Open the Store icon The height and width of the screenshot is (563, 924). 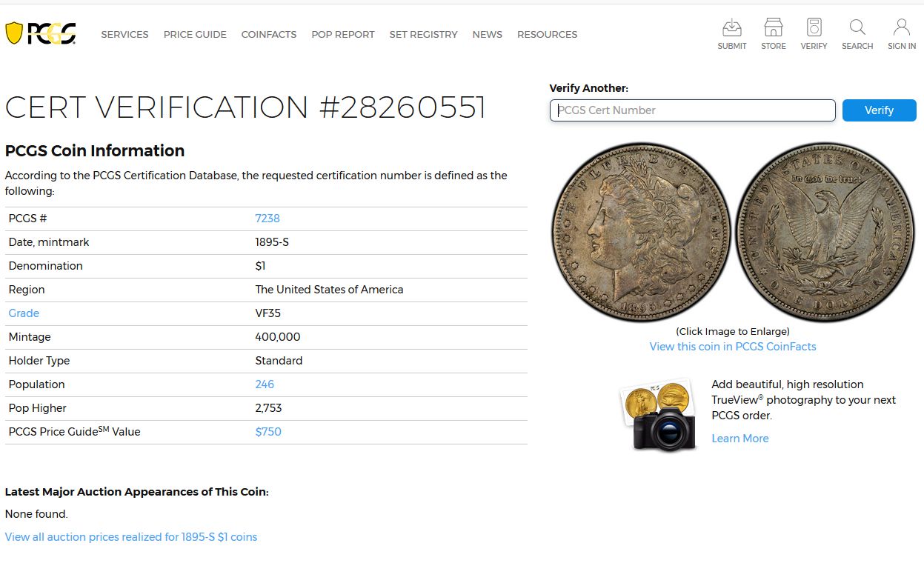773,28
